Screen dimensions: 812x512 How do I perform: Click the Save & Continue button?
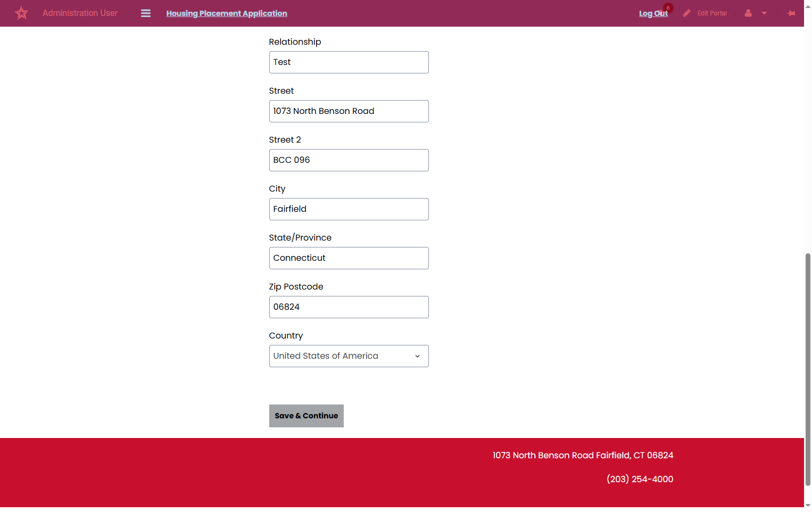coord(306,416)
